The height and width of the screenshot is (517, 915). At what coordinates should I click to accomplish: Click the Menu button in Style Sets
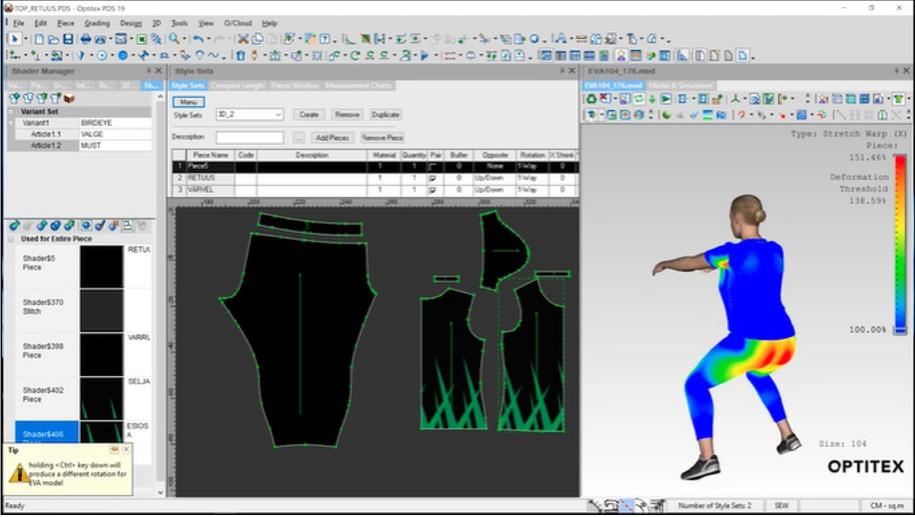[188, 102]
